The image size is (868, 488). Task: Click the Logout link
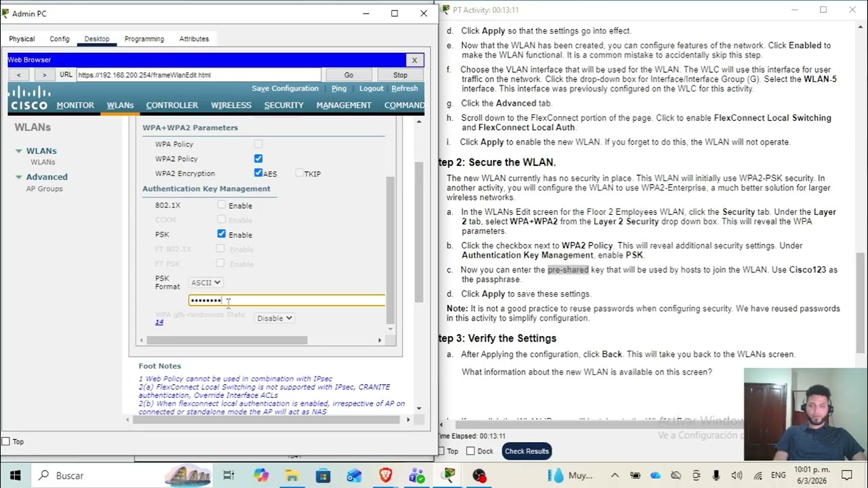tap(372, 89)
